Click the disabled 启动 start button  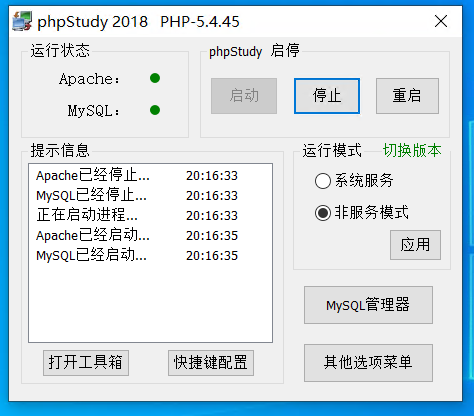(x=244, y=96)
